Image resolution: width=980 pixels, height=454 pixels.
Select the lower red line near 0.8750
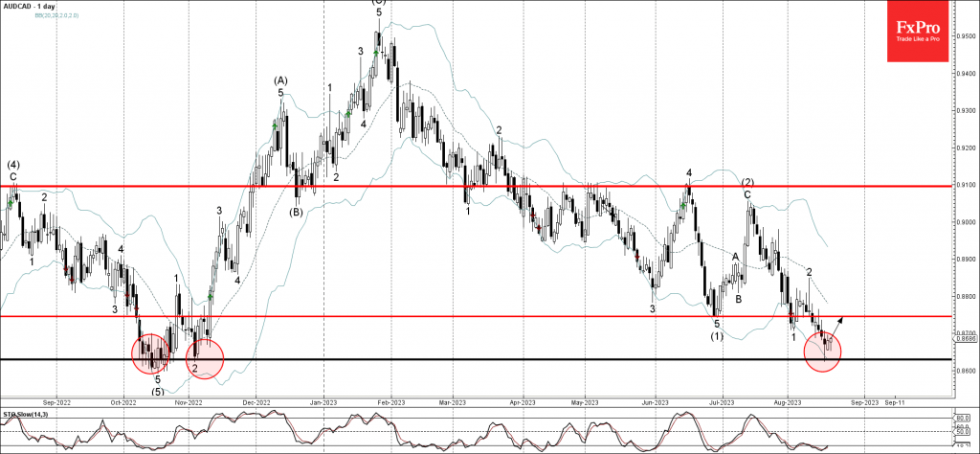pos(479,315)
